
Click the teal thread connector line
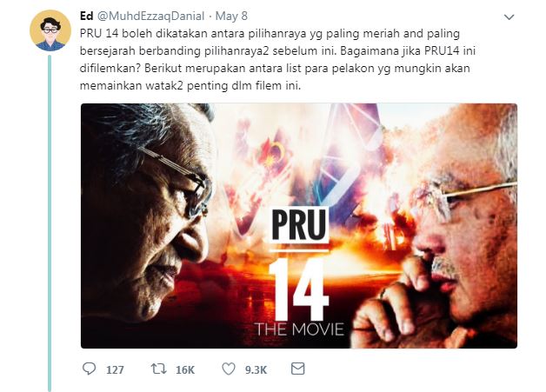[50, 223]
